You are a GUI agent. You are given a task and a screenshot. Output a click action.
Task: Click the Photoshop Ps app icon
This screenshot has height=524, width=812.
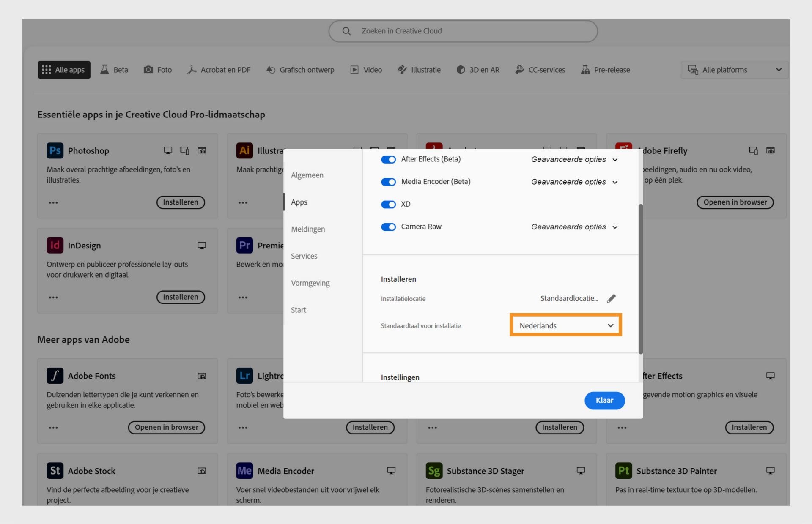tap(55, 151)
